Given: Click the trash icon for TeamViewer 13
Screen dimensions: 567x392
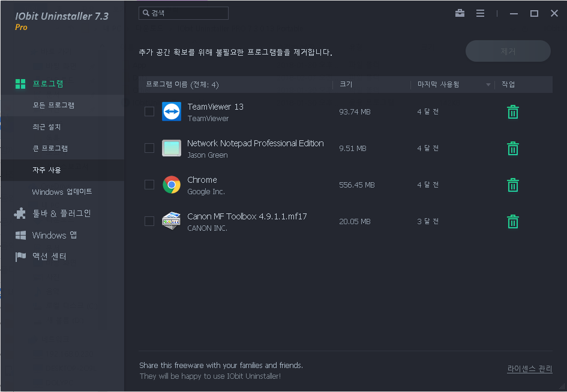Looking at the screenshot, I should [x=513, y=112].
